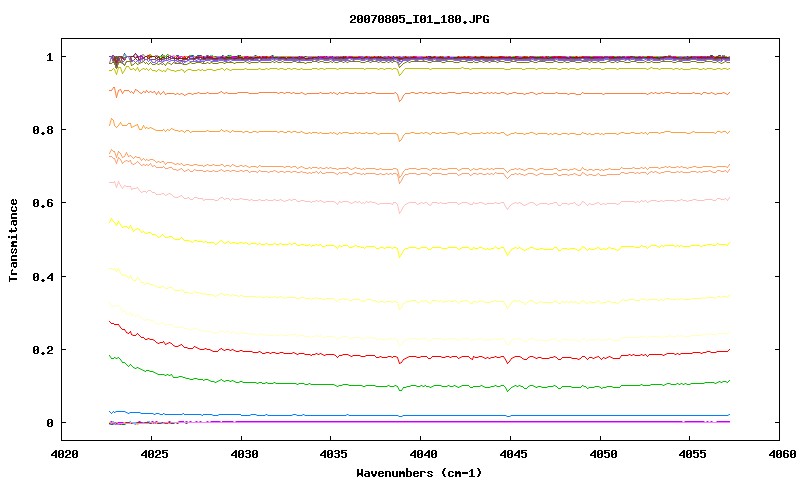This screenshot has height=480, width=800.
Task: Select the Transmittance y-axis label
Action: [x=13, y=240]
